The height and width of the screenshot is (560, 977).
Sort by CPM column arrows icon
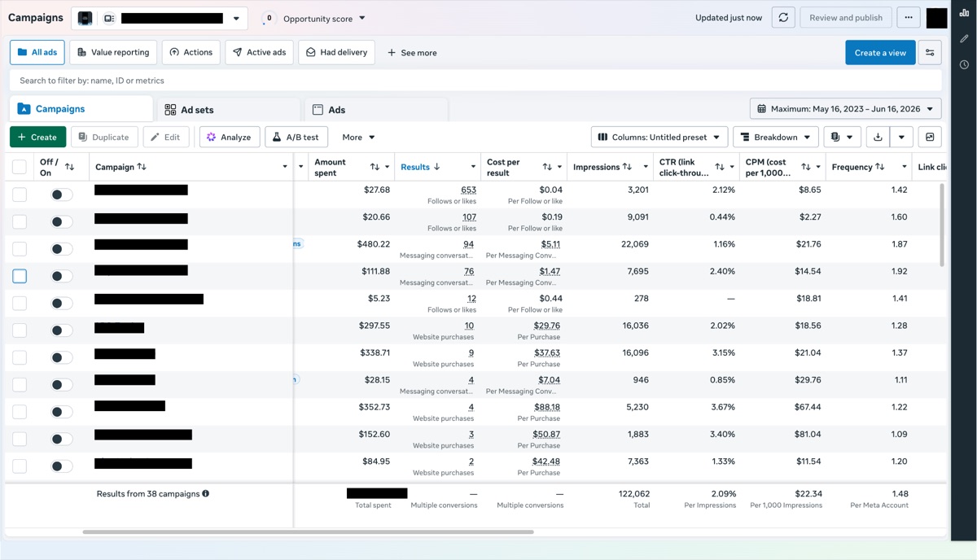(x=806, y=167)
